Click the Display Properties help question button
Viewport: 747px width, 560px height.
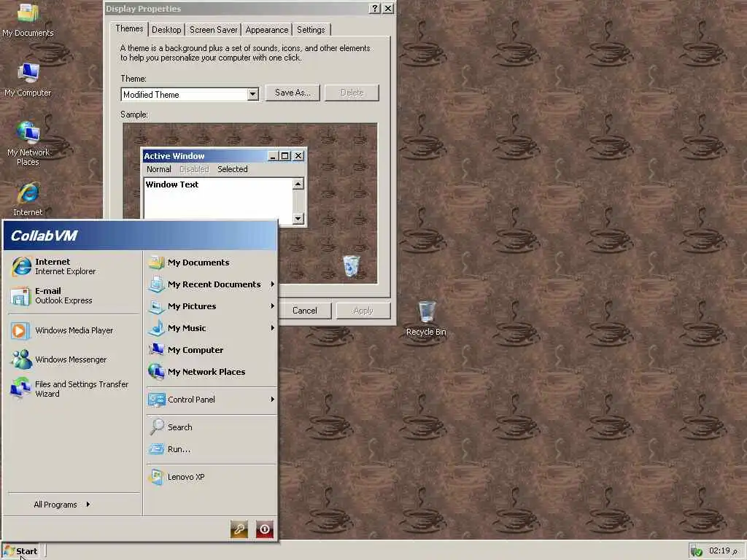click(375, 9)
